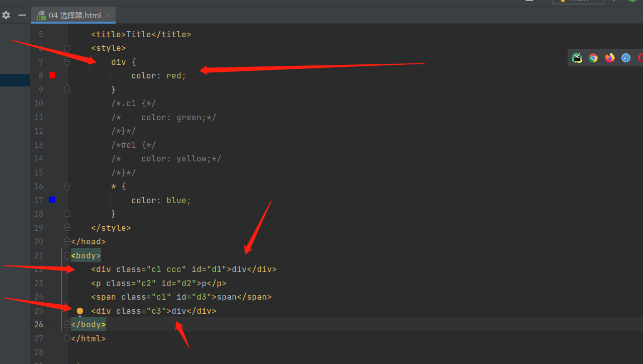Switch to the 04 选择器.html editor tab
The image size is (643, 364).
coord(74,16)
